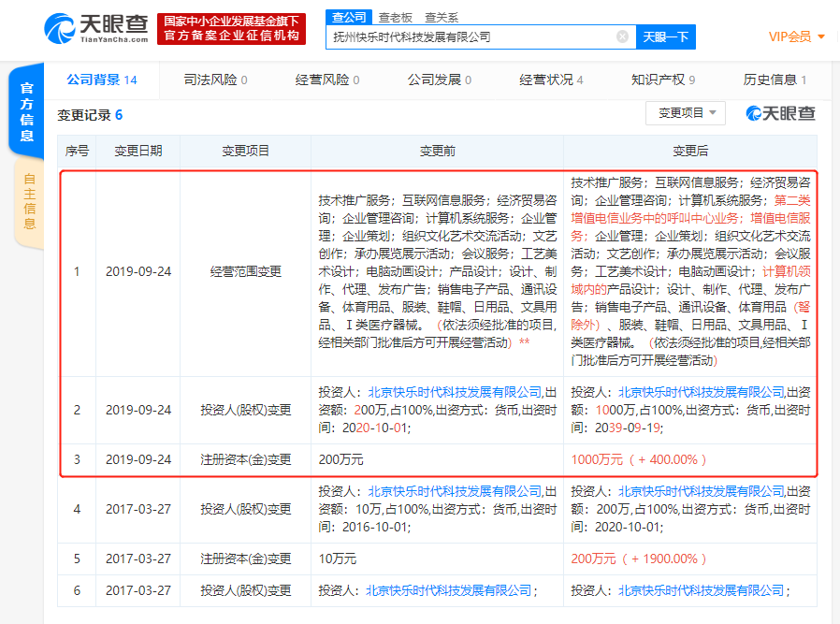The width and height of the screenshot is (840, 624).
Task: Select the 经营状况 tab
Action: (551, 80)
